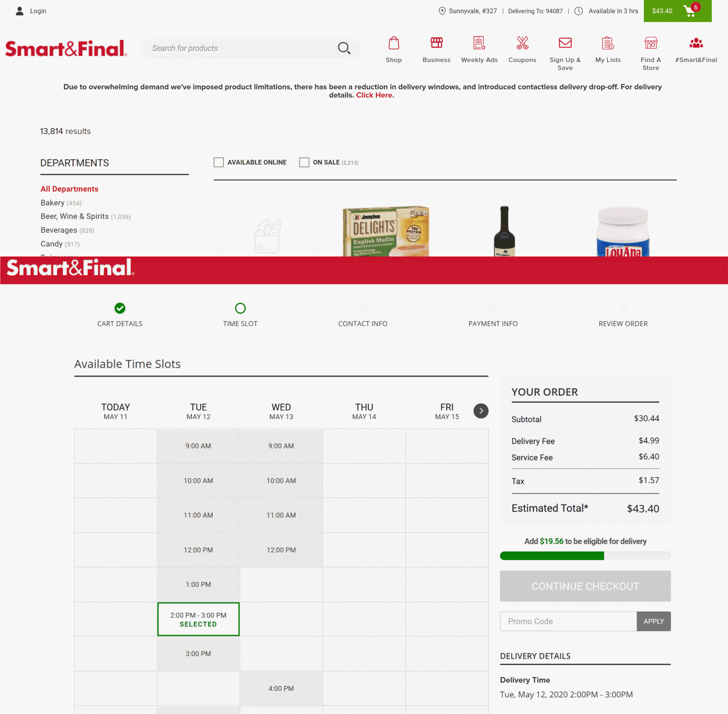Pick Wednesday 11:00 AM slot
The height and width of the screenshot is (714, 728).
tap(281, 515)
